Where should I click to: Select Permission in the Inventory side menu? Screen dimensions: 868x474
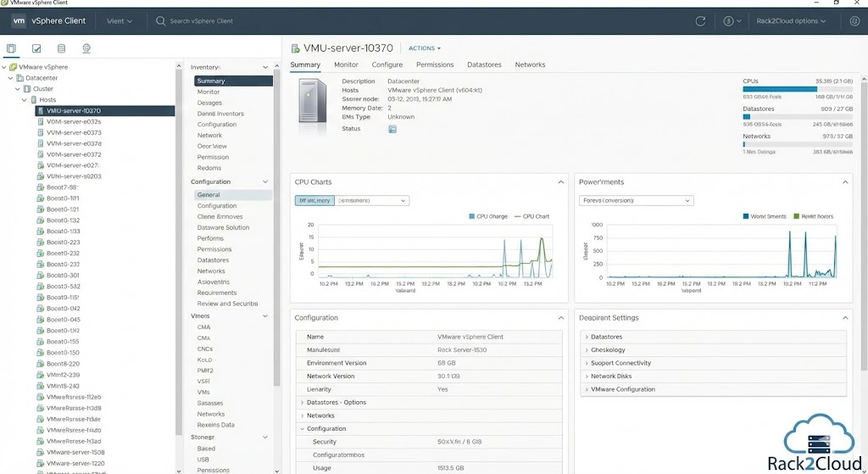213,157
